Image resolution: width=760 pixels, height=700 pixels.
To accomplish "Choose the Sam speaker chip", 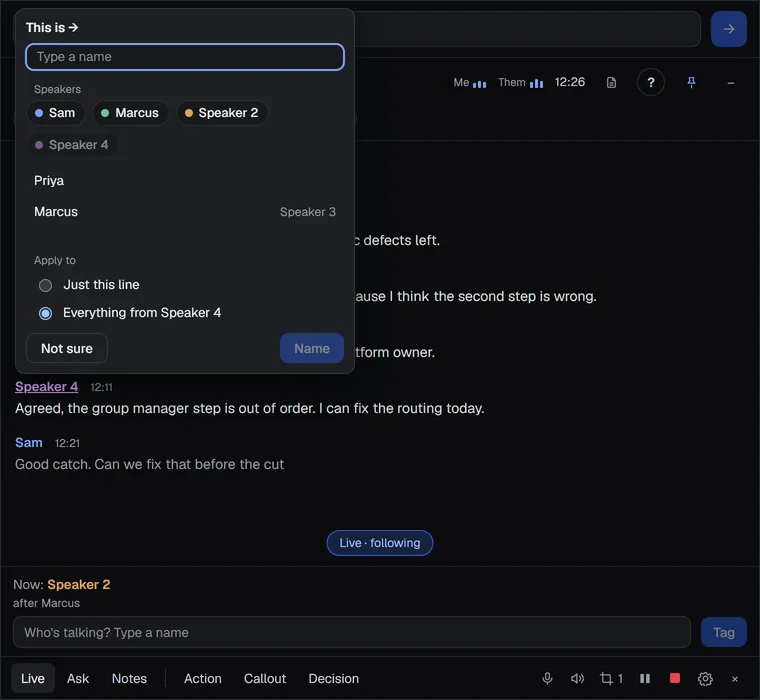I will (x=55, y=113).
